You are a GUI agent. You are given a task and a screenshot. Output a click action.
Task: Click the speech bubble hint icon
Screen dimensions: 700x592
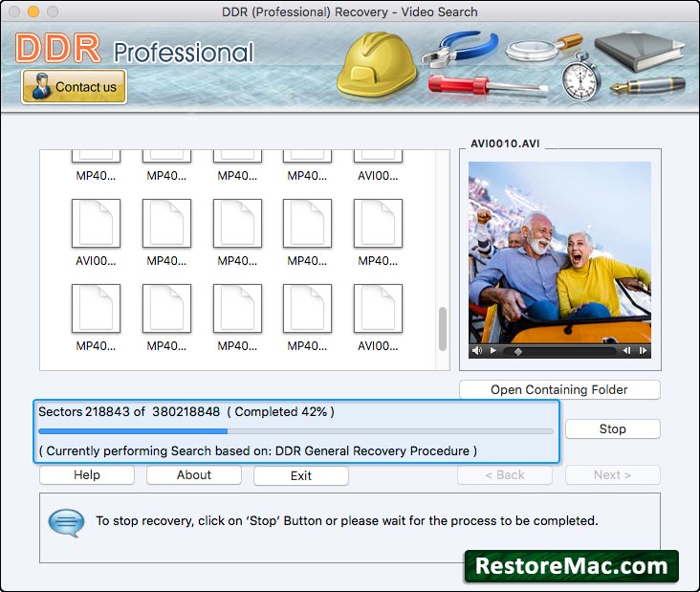click(67, 523)
